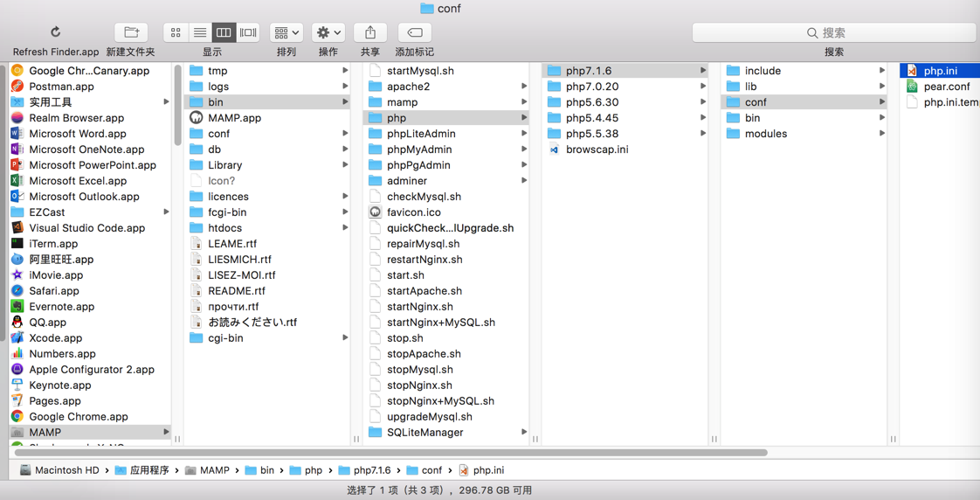980x500 pixels.
Task: Click the 添加标记 tag button
Action: pos(414,32)
